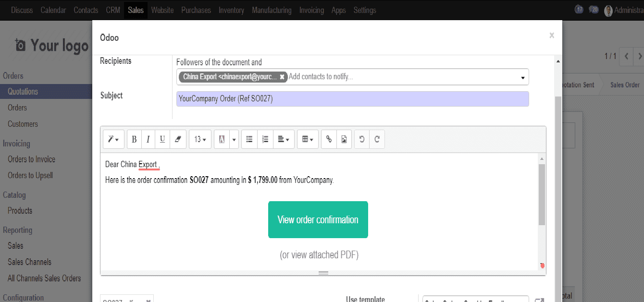Select Orders under Quotations in sidebar
644x302 pixels.
click(x=17, y=108)
